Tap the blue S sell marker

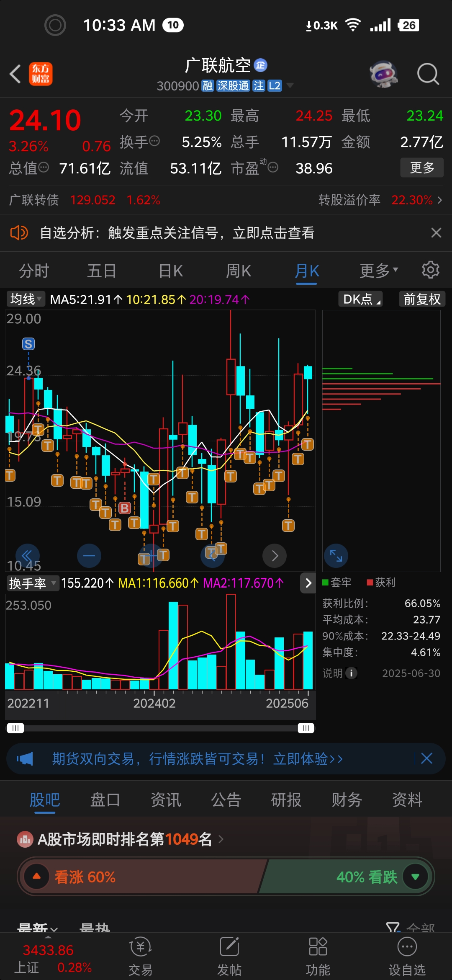pyautogui.click(x=28, y=344)
